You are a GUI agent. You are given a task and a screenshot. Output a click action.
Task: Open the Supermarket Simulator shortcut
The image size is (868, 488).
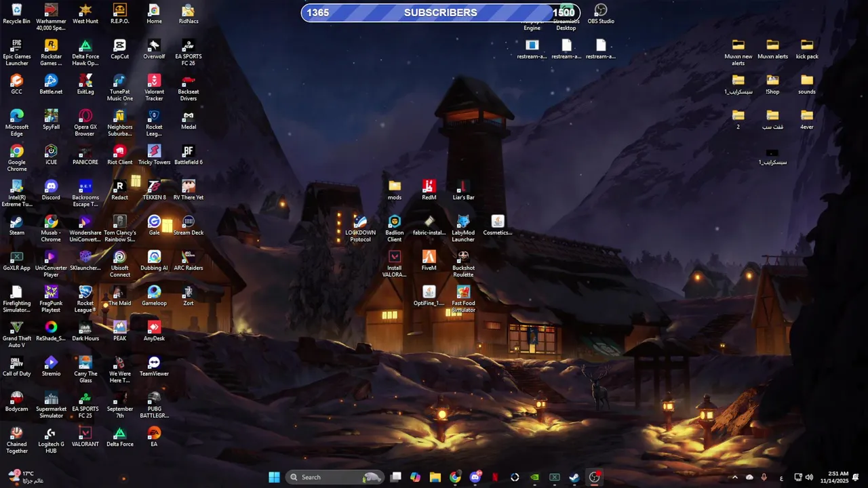[51, 405]
